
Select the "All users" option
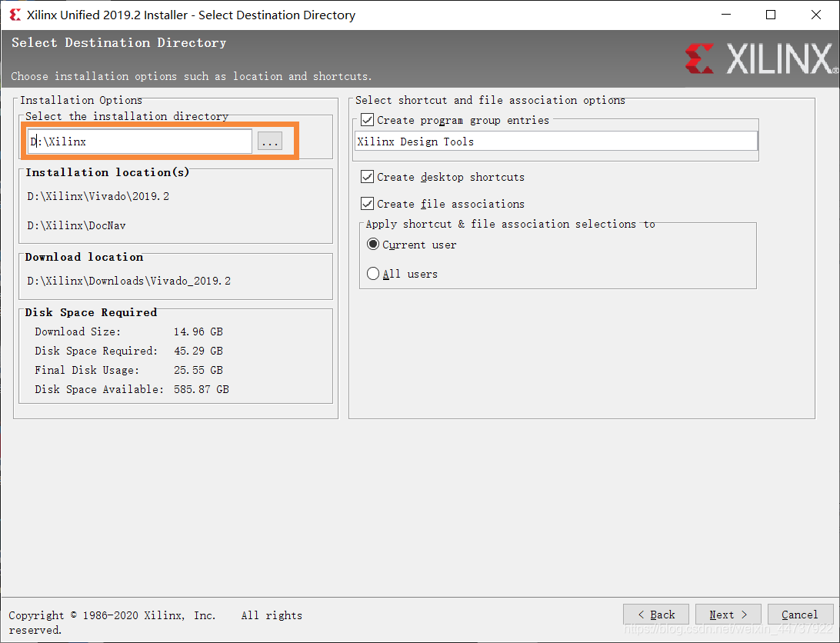[373, 273]
